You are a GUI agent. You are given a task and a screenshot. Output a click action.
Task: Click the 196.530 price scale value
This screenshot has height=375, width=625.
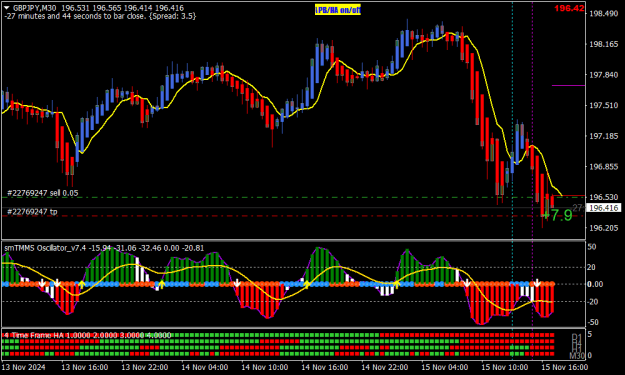603,197
